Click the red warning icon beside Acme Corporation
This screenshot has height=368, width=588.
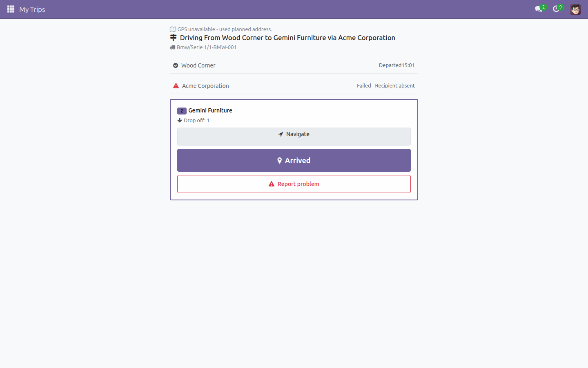click(176, 86)
